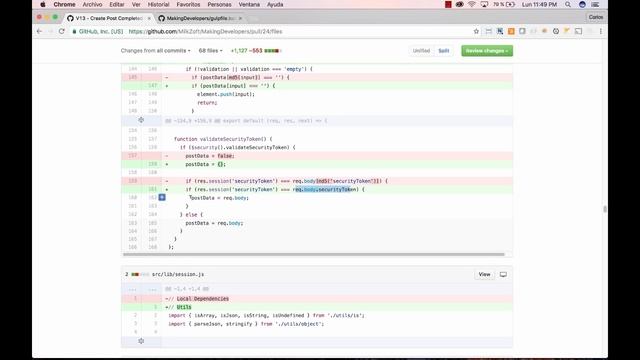Open the Review changes dropdown button
This screenshot has height=360, width=640.
pyautogui.click(x=487, y=51)
